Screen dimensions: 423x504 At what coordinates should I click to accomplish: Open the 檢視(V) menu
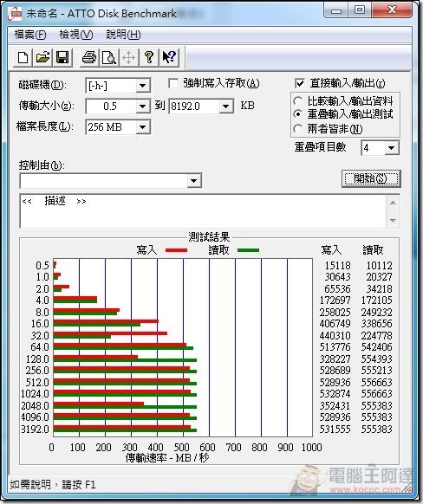tap(76, 35)
